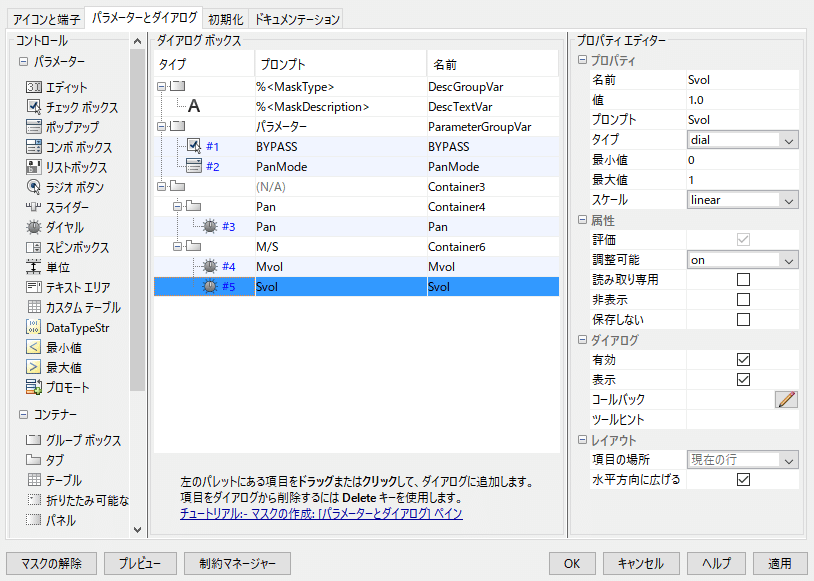Image resolution: width=814 pixels, height=581 pixels.
Task: Open the ドキュメンテーション tab
Action: tap(296, 19)
